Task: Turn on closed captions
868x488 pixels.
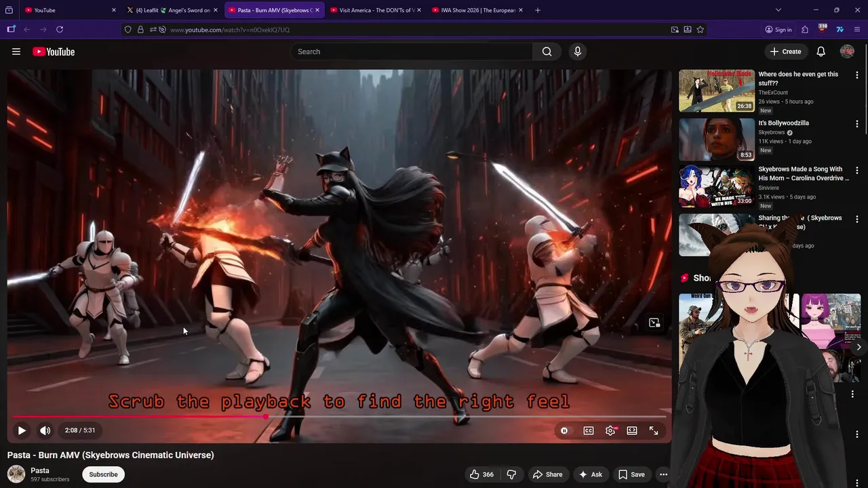Action: [589, 430]
